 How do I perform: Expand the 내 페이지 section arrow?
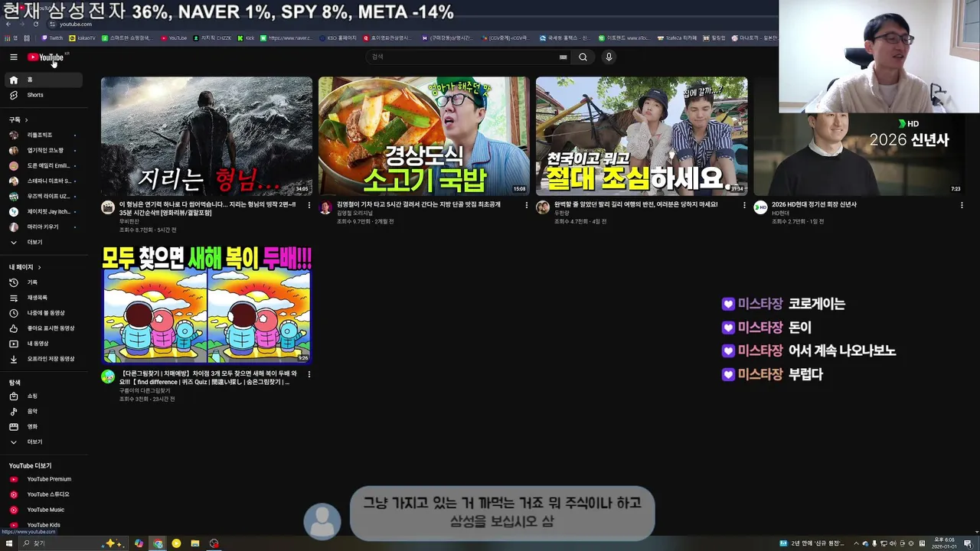coord(39,267)
